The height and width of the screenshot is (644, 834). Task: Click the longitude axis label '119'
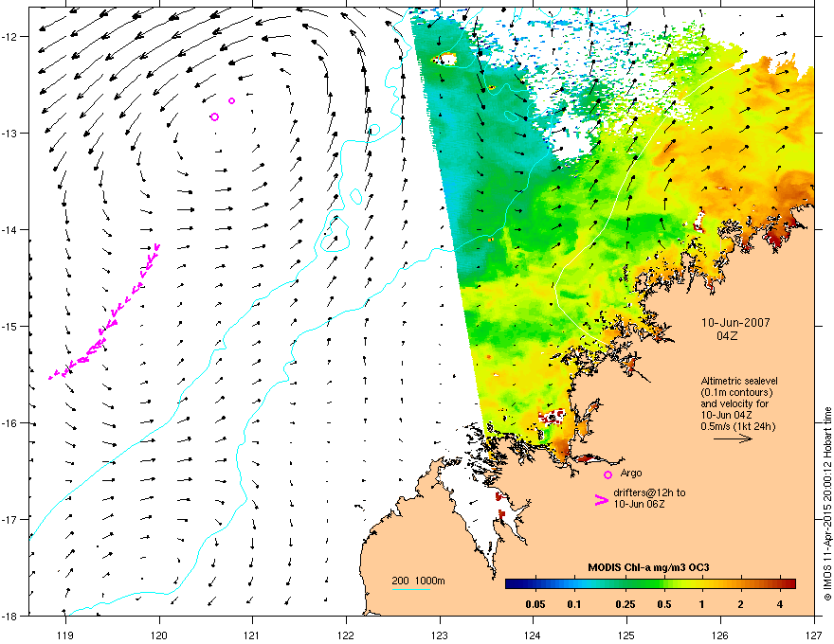pos(65,635)
